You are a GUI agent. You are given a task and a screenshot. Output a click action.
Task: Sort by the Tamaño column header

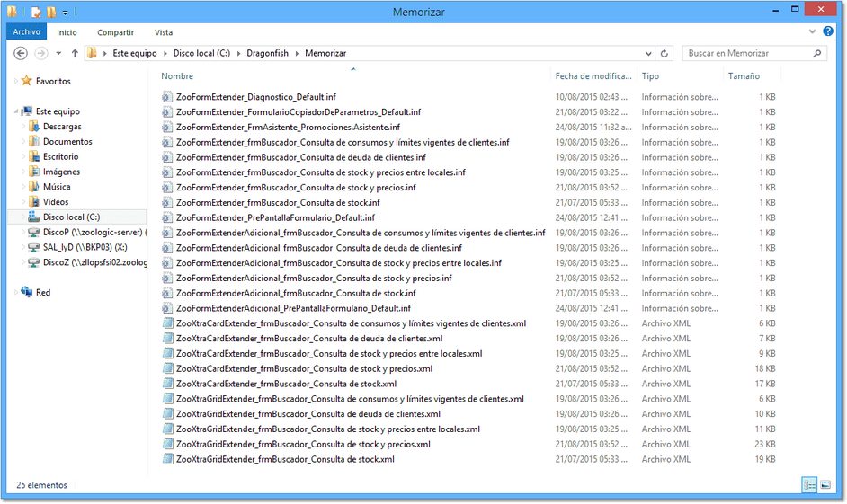pyautogui.click(x=744, y=76)
